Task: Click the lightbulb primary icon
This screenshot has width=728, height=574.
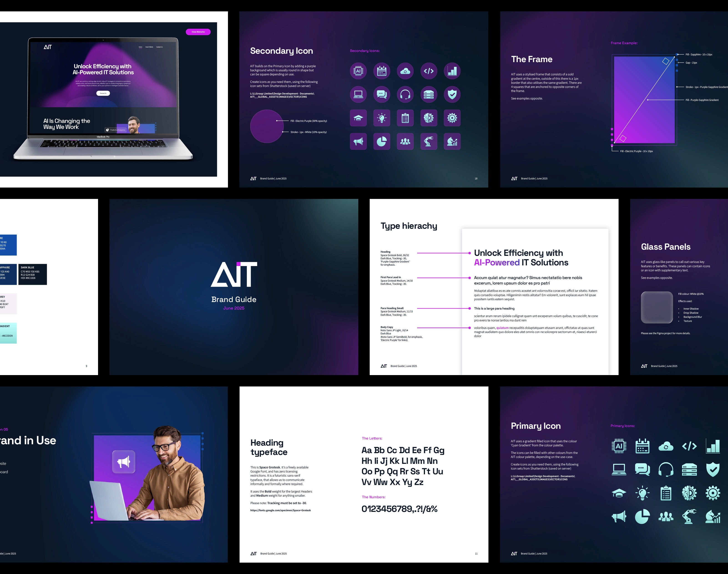Action: pyautogui.click(x=642, y=493)
